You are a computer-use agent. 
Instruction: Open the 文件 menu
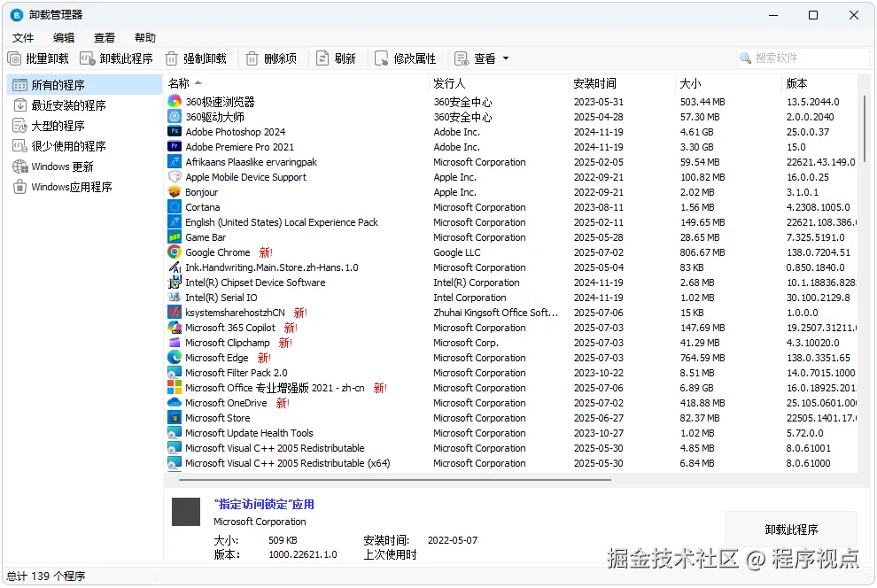23,37
